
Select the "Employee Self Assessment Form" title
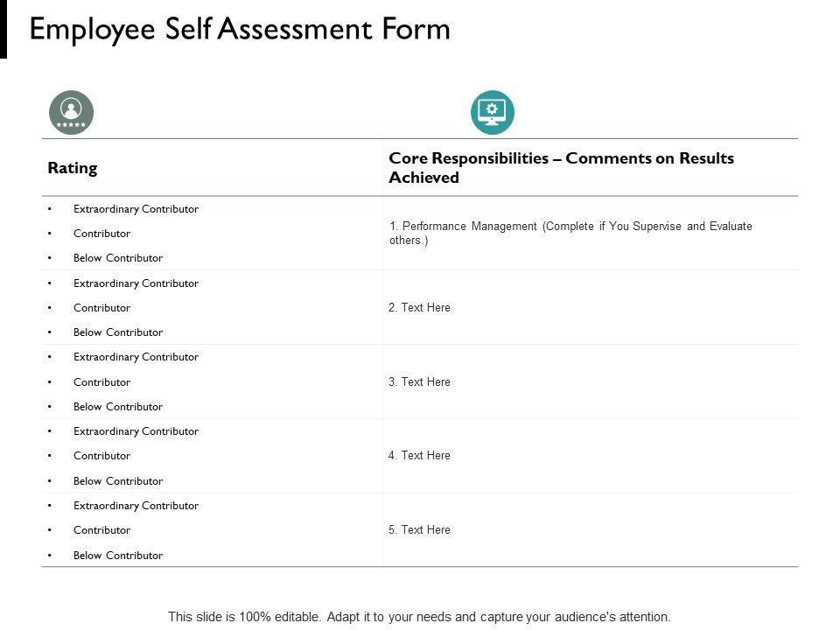240,30
